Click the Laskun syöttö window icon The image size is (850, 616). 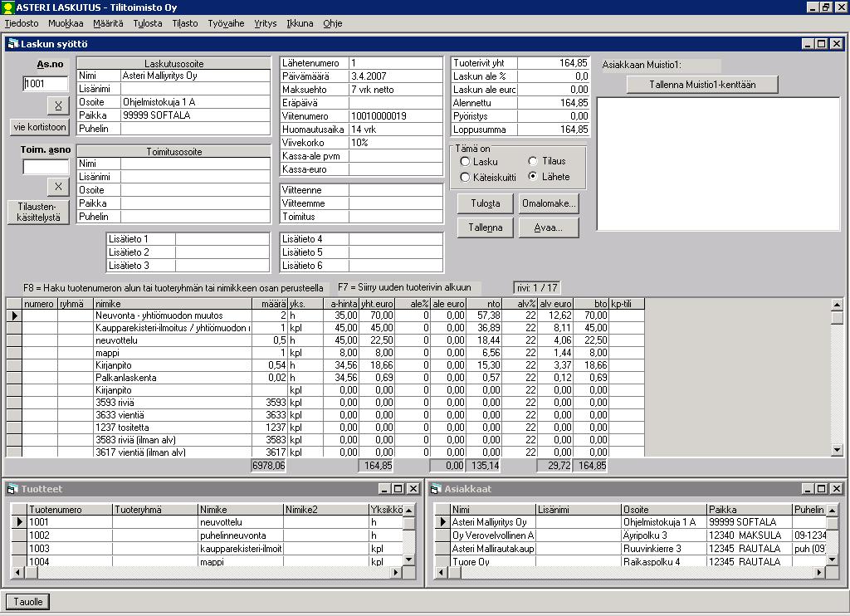pos(13,44)
